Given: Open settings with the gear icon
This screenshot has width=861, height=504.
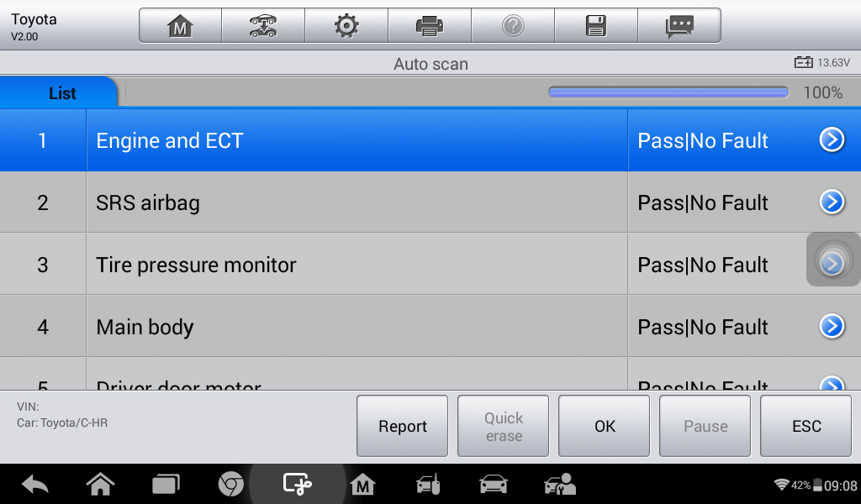Looking at the screenshot, I should tap(346, 26).
